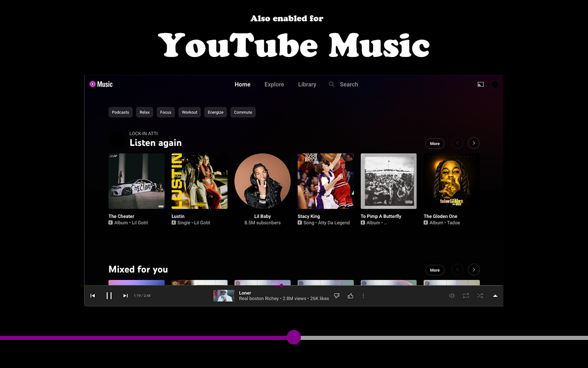
Task: Click the Cast to device icon
Action: pos(481,84)
